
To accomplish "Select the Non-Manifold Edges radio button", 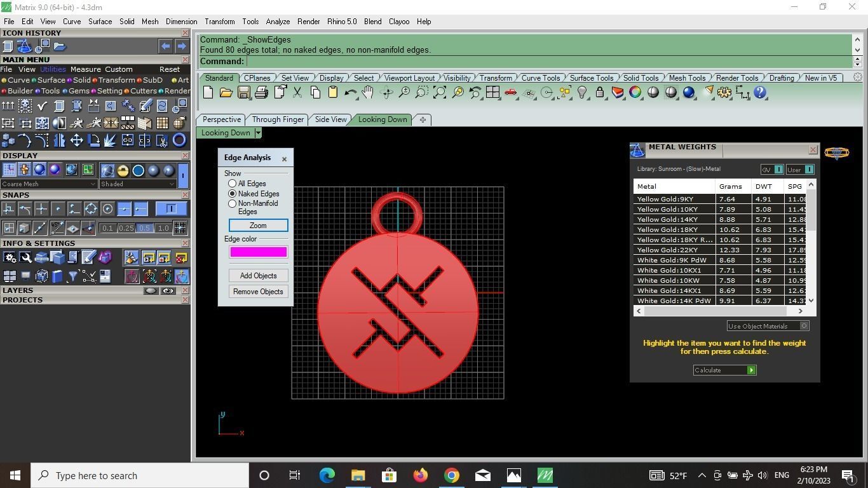I will 232,203.
